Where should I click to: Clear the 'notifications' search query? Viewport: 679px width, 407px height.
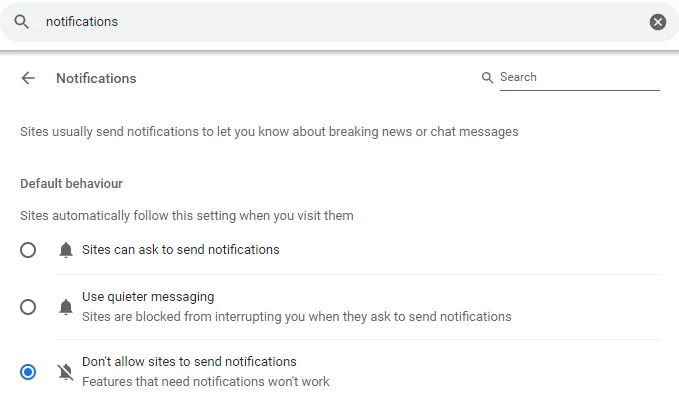click(x=657, y=21)
